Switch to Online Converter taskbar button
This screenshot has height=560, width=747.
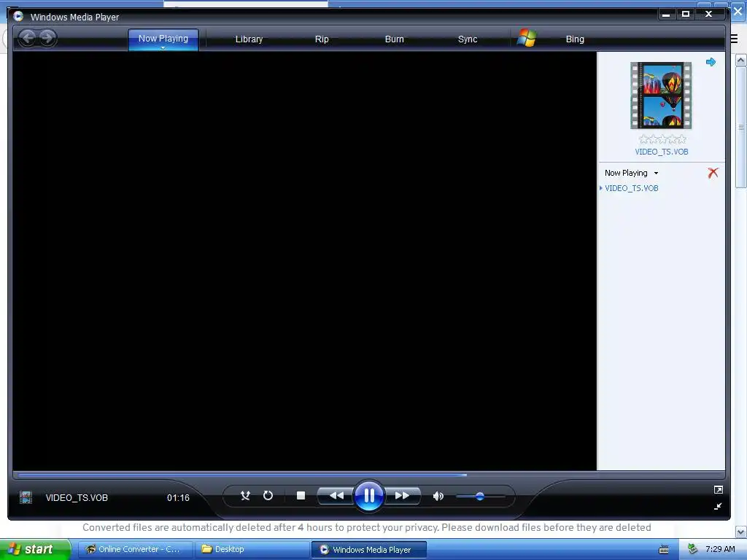(135, 549)
